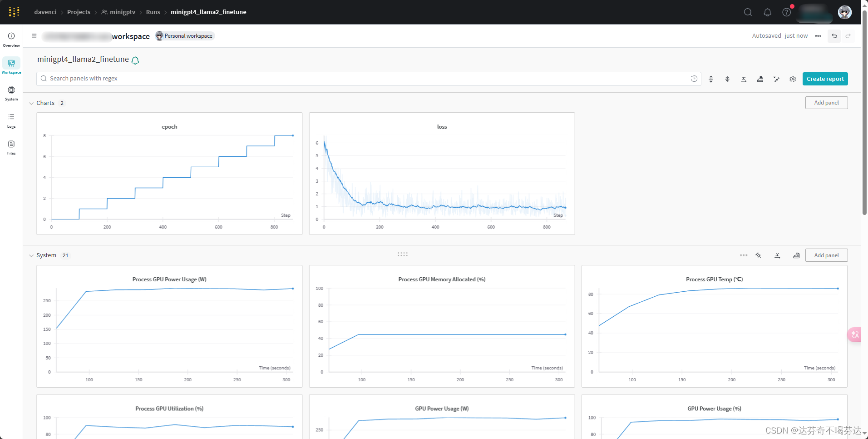Collapse all sections icon in top toolbar
Viewport: 868px width, 439px height.
pyautogui.click(x=727, y=79)
